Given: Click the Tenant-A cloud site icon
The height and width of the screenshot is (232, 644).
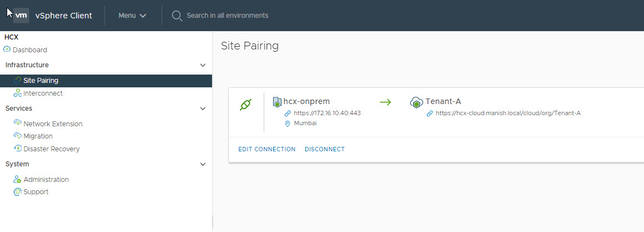Looking at the screenshot, I should tap(416, 102).
